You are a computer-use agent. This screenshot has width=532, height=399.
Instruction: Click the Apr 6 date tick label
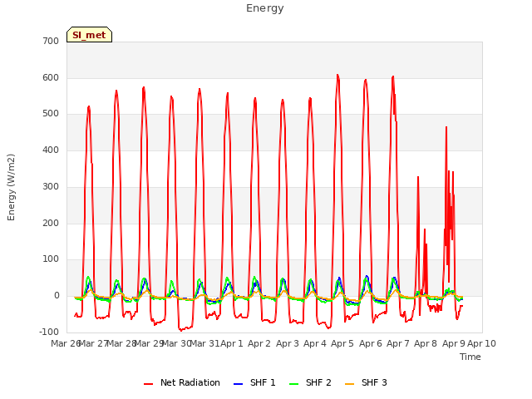(371, 343)
